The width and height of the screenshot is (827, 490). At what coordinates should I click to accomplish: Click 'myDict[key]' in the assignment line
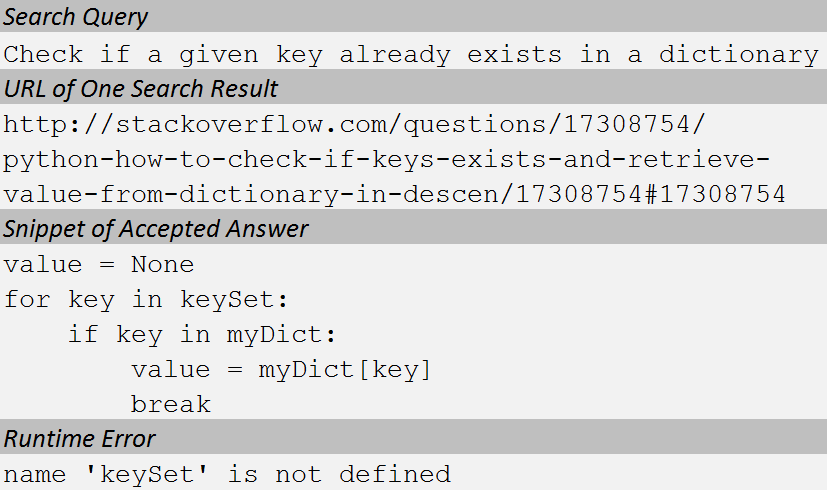345,369
